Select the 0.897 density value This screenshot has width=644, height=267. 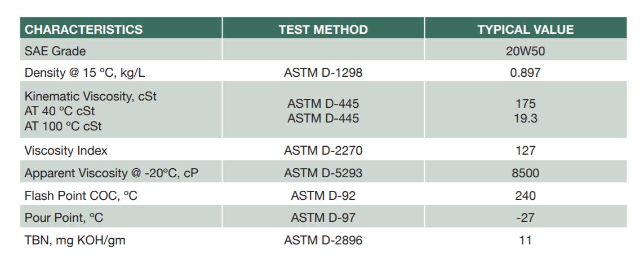tap(525, 73)
